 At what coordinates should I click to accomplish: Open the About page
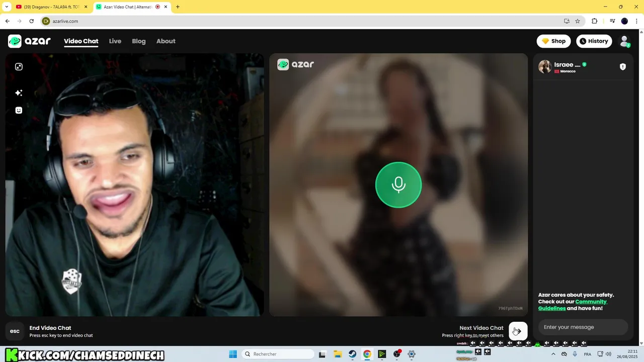click(166, 41)
